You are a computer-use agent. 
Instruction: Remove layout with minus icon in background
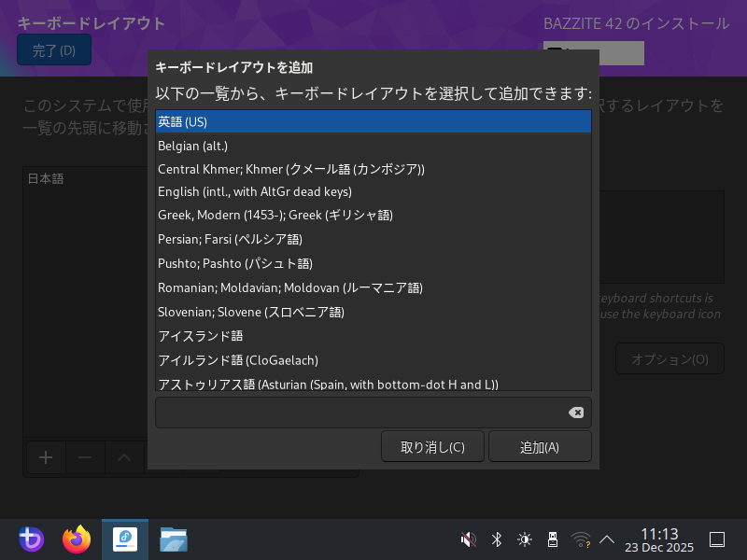(85, 457)
